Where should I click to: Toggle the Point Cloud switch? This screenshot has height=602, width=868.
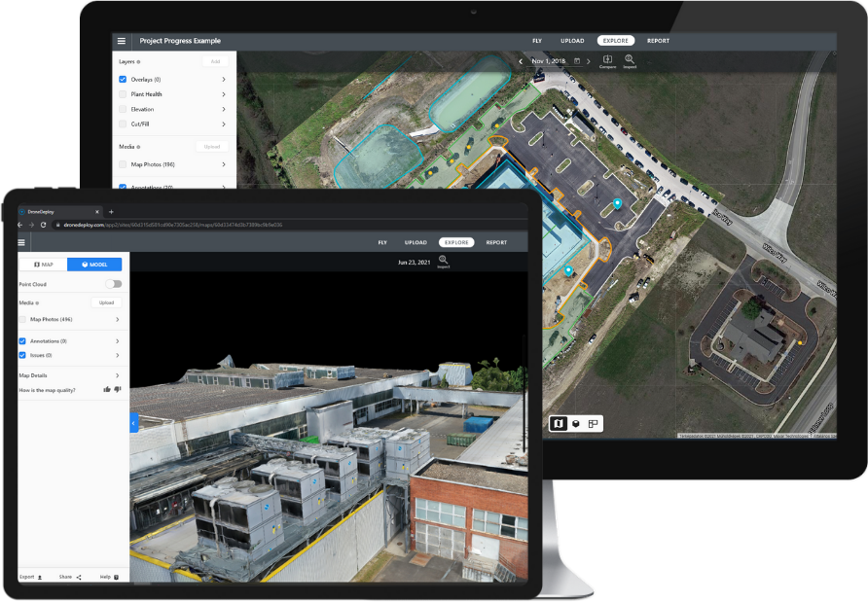click(x=114, y=284)
